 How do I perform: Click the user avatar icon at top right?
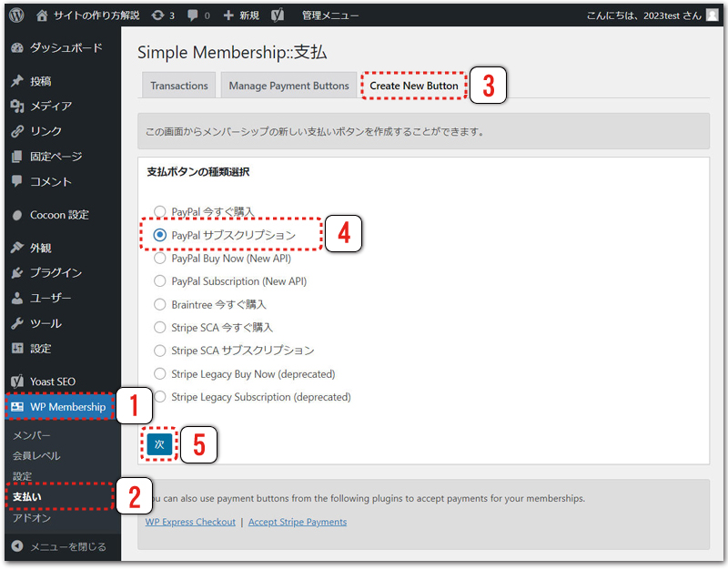point(713,15)
